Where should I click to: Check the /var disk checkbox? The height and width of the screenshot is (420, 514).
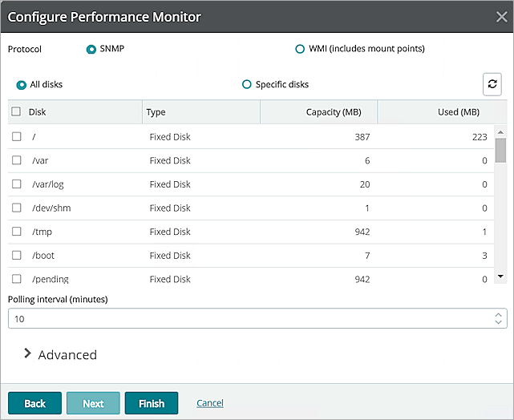(16, 160)
